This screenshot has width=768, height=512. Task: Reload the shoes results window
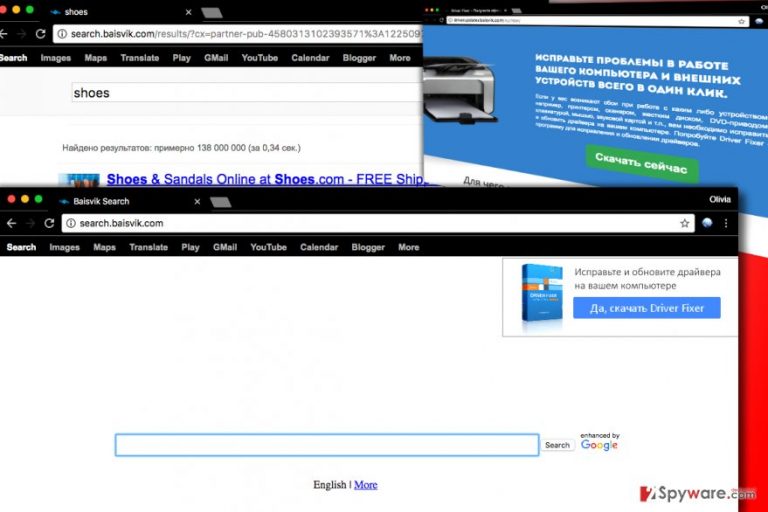pyautogui.click(x=41, y=34)
